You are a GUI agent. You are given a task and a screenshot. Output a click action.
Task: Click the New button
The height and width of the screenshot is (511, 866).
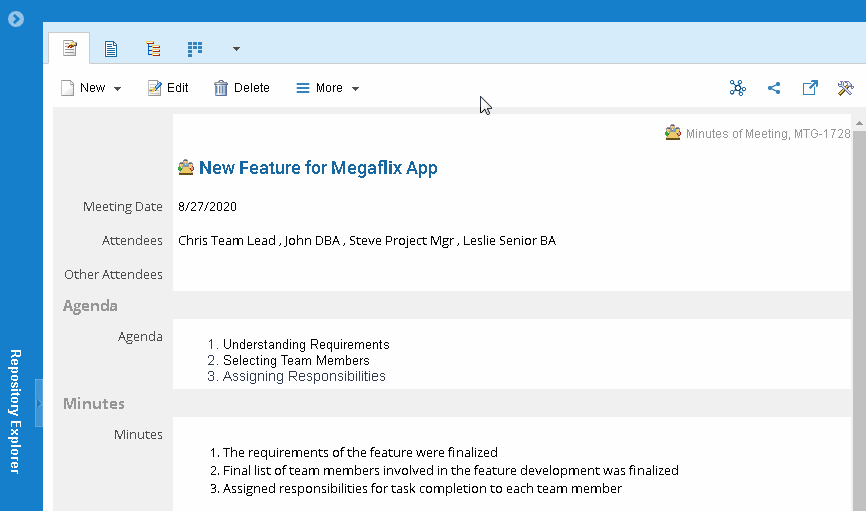click(83, 88)
